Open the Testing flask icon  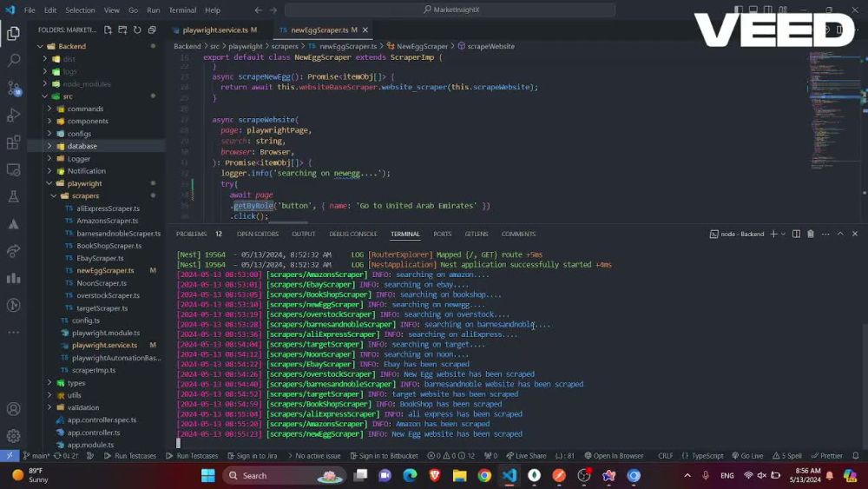13,196
